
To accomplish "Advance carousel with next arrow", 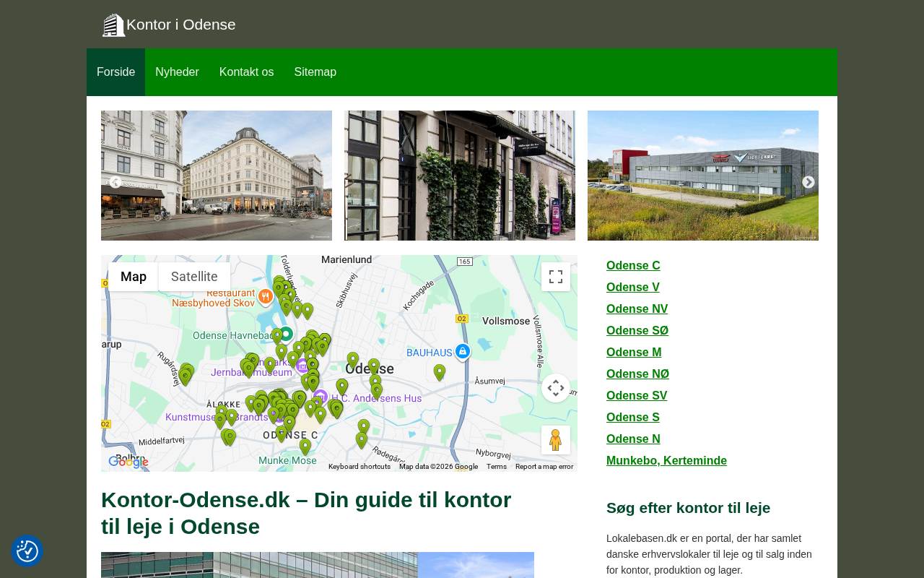I will [808, 182].
